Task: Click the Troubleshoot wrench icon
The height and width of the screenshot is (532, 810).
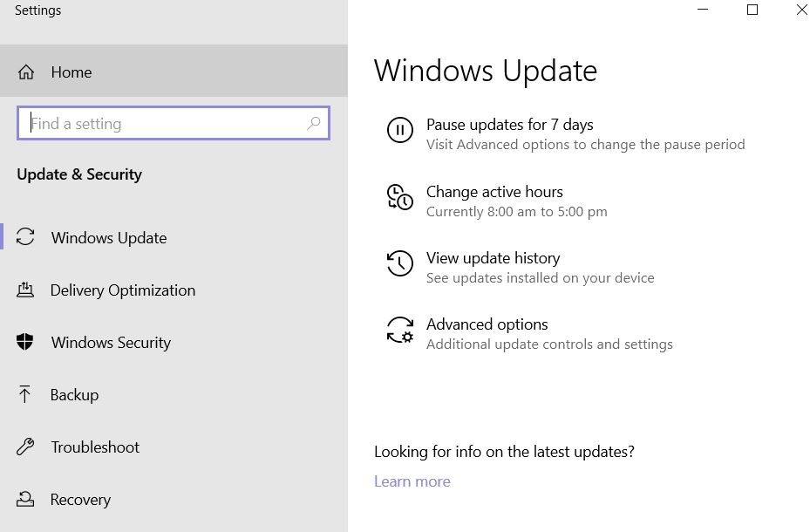Action: (x=25, y=447)
